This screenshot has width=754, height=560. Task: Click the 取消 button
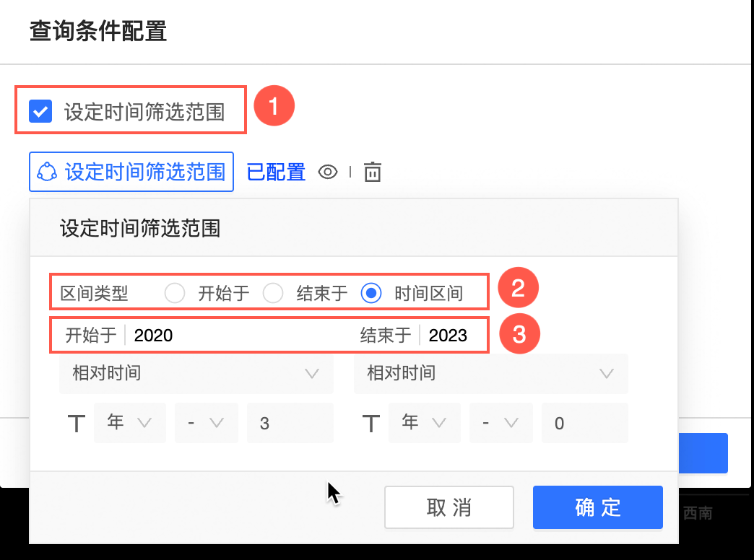tap(449, 507)
